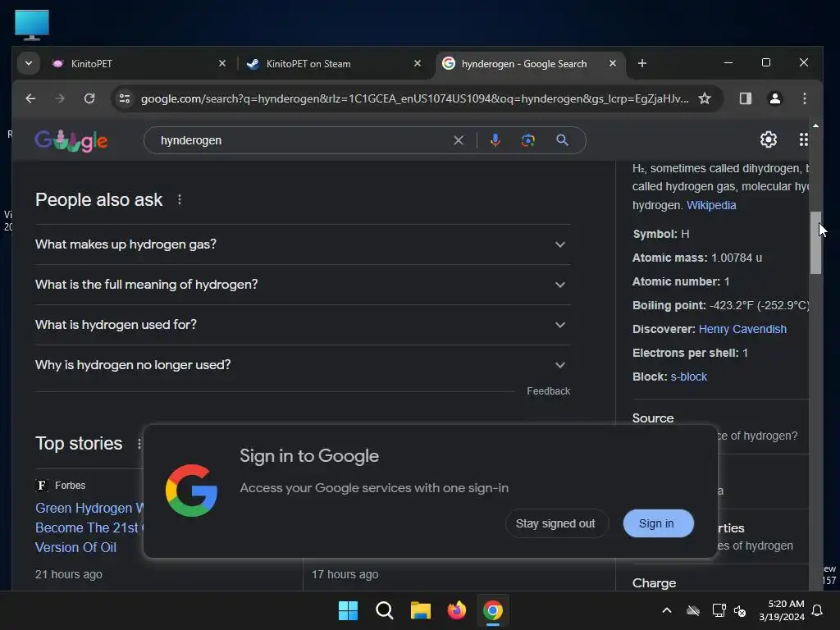Screen dimensions: 840x630
Task: Submit search with the magnifier icon
Action: coord(562,140)
